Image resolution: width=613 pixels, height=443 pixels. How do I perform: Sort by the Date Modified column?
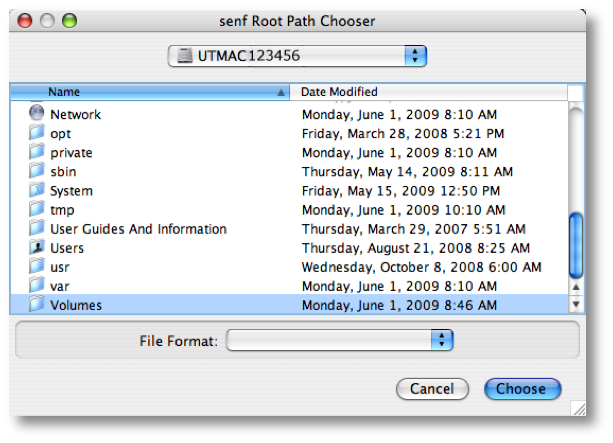pos(428,92)
